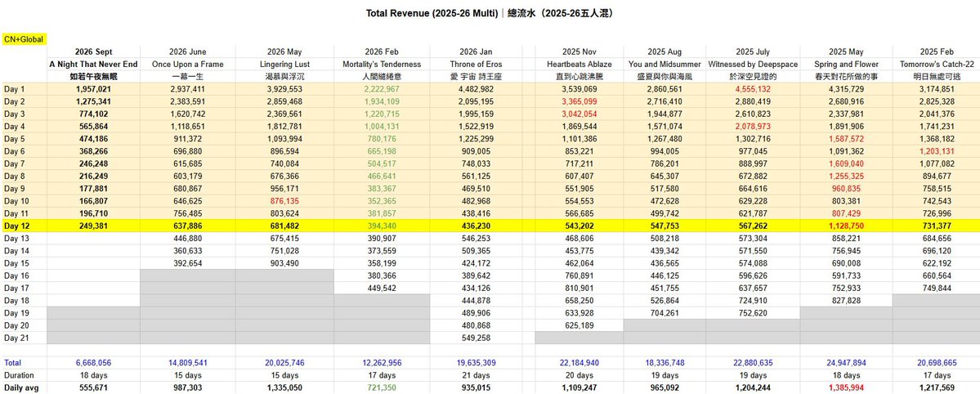Viewport: 980px width, 394px height.
Task: Select the Spring and Flower header cell
Action: 846,64
